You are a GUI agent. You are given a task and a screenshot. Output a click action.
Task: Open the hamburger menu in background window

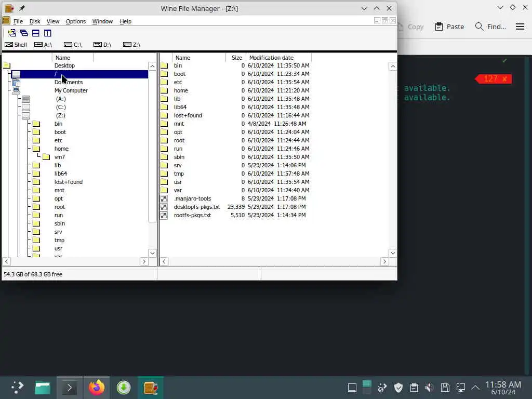pyautogui.click(x=520, y=26)
